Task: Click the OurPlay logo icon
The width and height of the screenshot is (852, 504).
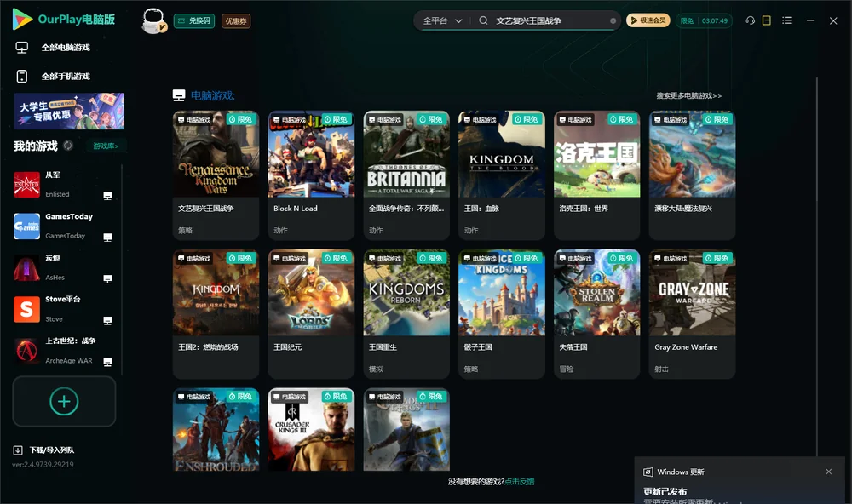Action: click(x=22, y=19)
